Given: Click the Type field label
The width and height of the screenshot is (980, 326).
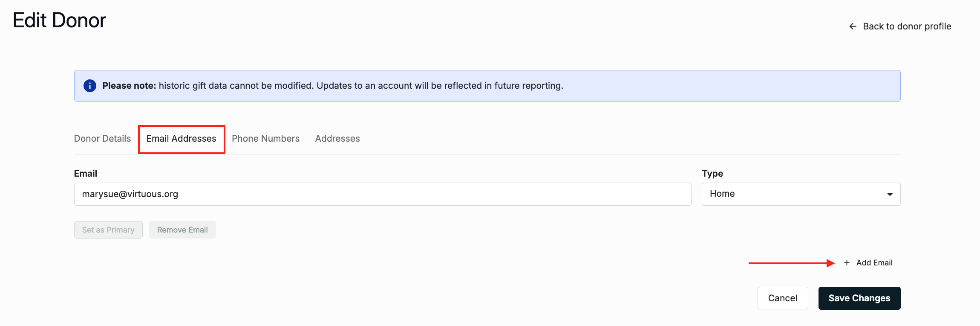Looking at the screenshot, I should pyautogui.click(x=712, y=174).
